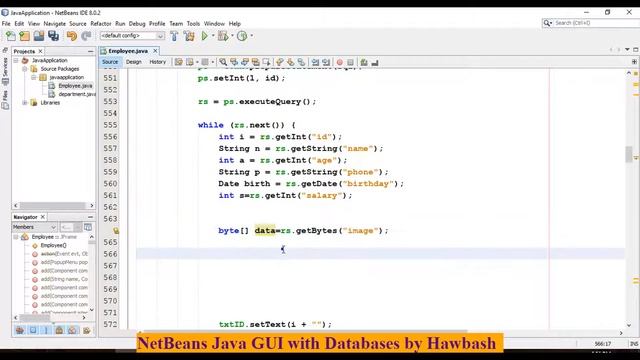Click the INS indicator in status bar
Screen dimensions: 640x360
click(x=634, y=344)
